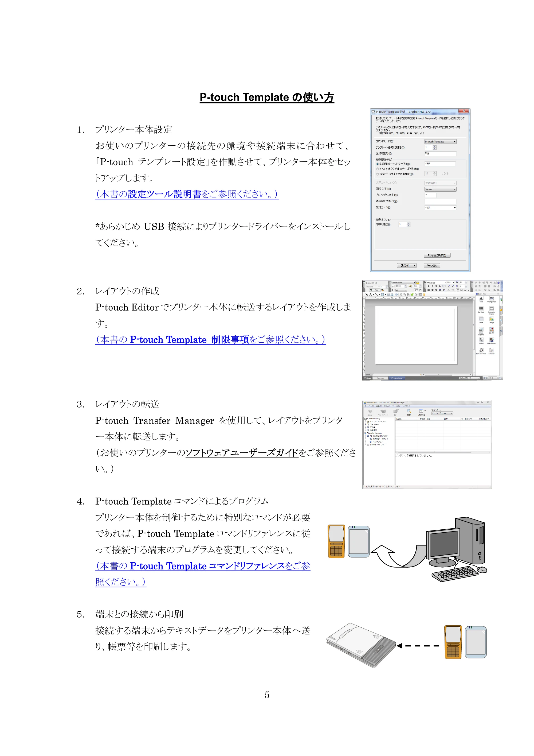The height and width of the screenshot is (756, 534).
Task: Toggle the Snap mode button in the editor
Action: 367,378
